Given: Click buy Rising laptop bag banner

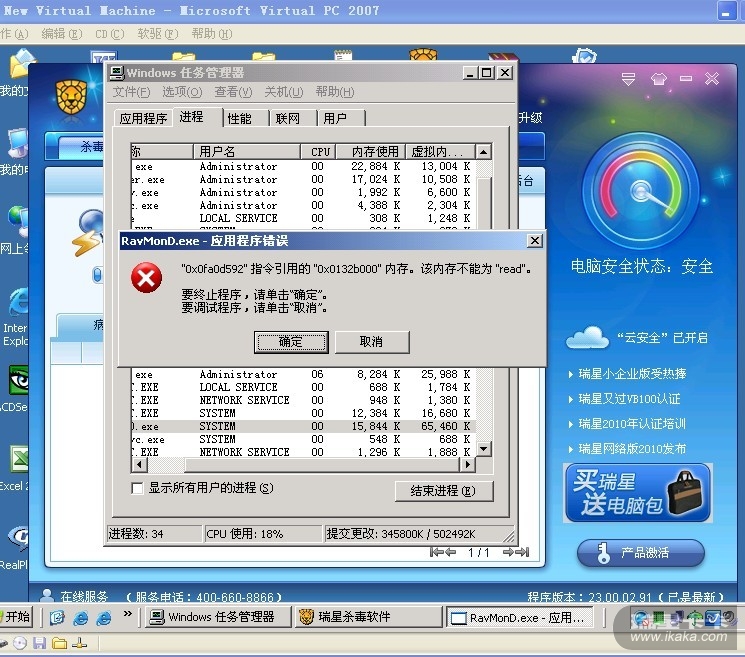Looking at the screenshot, I should (x=638, y=493).
